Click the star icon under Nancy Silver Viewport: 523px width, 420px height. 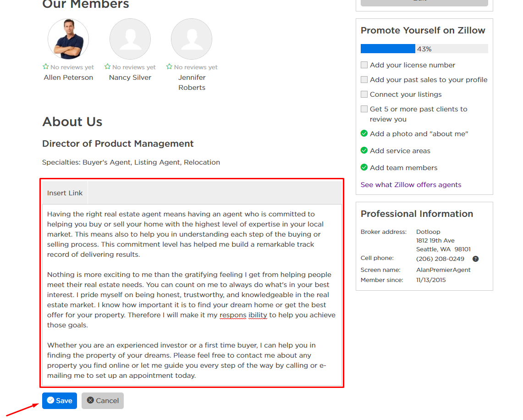point(108,67)
